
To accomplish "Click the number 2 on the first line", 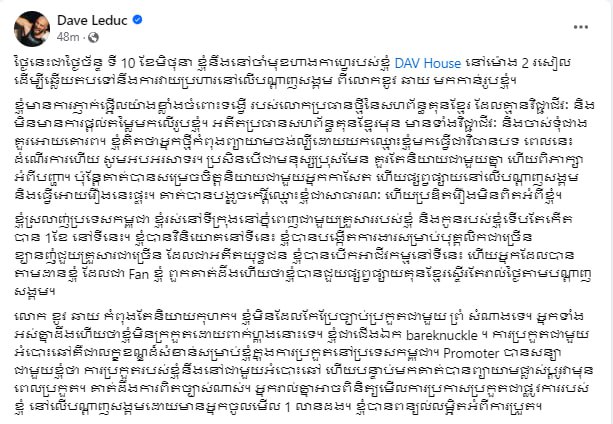I will tap(525, 63).
